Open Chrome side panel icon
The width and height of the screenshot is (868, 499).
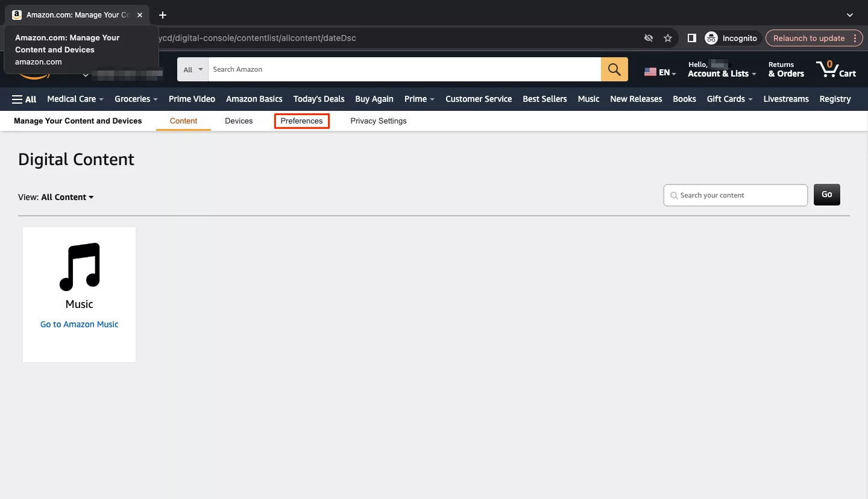pyautogui.click(x=692, y=38)
